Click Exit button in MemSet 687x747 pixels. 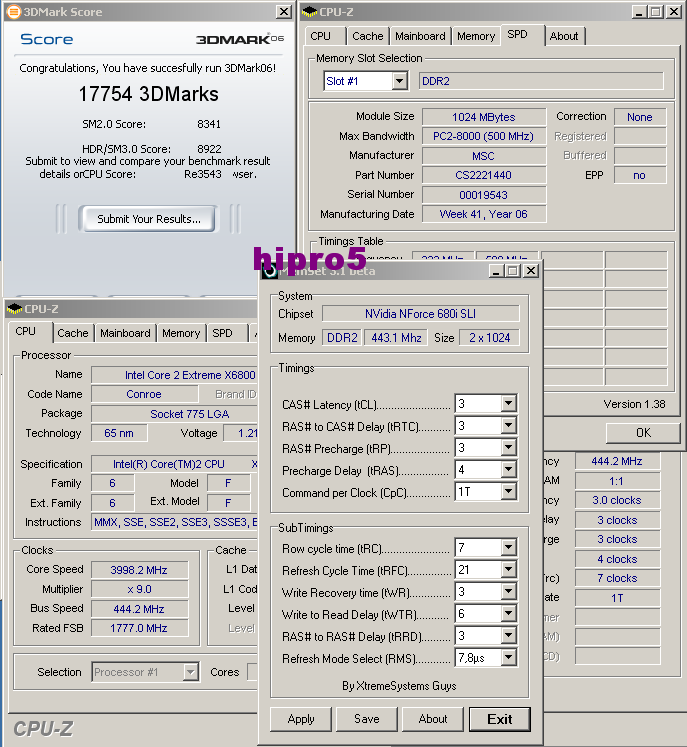pyautogui.click(x=500, y=719)
